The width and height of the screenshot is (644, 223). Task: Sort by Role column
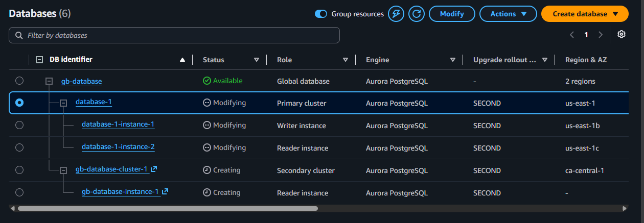(346, 60)
